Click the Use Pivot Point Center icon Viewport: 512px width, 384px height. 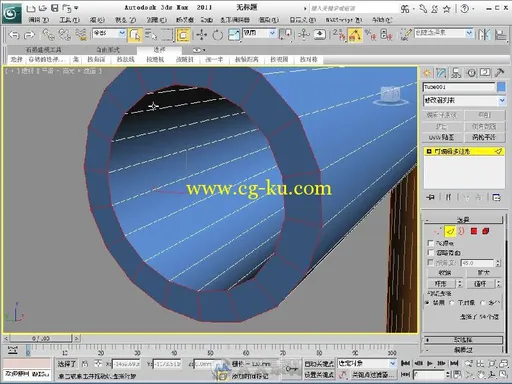pos(286,35)
